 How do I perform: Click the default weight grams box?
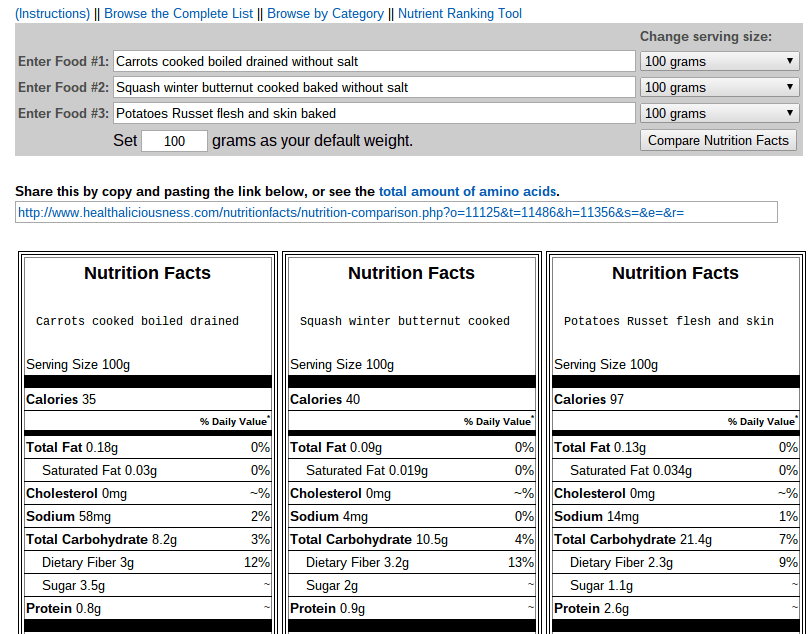pos(174,141)
